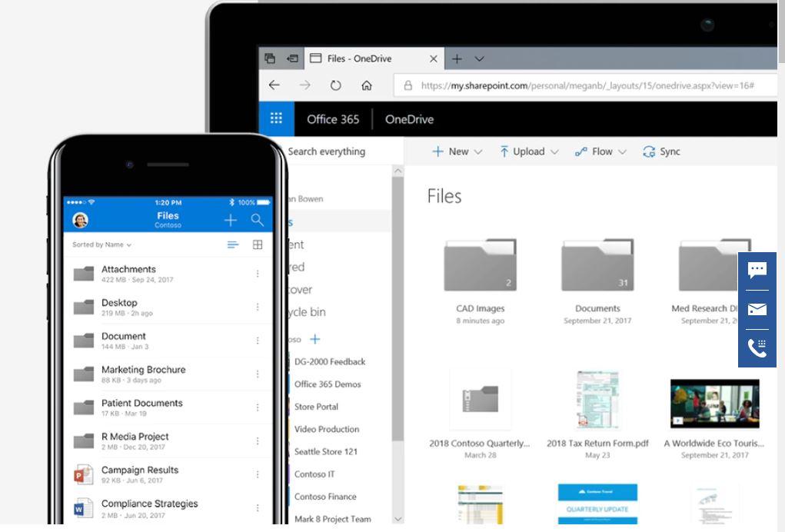The width and height of the screenshot is (785, 532).
Task: Open Campaign Results PowerPoint file on phone
Action: [x=168, y=474]
